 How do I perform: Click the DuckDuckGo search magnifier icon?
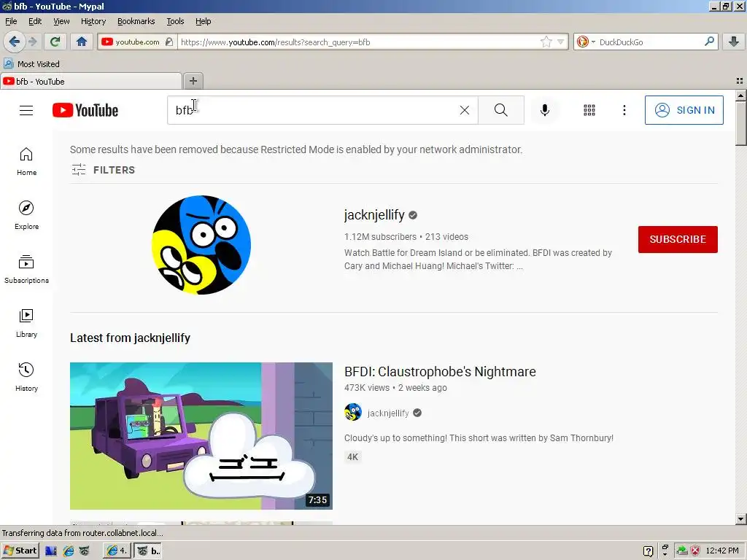pyautogui.click(x=709, y=42)
